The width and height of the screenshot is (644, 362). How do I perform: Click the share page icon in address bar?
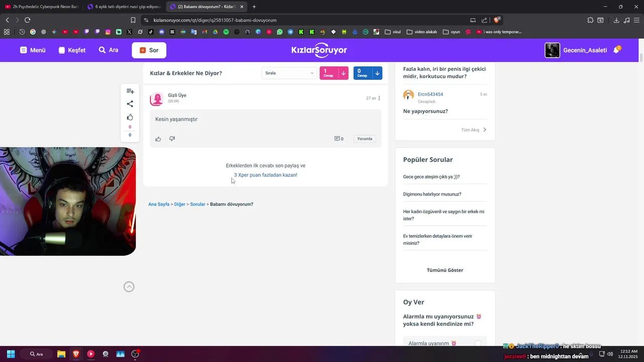(x=484, y=20)
